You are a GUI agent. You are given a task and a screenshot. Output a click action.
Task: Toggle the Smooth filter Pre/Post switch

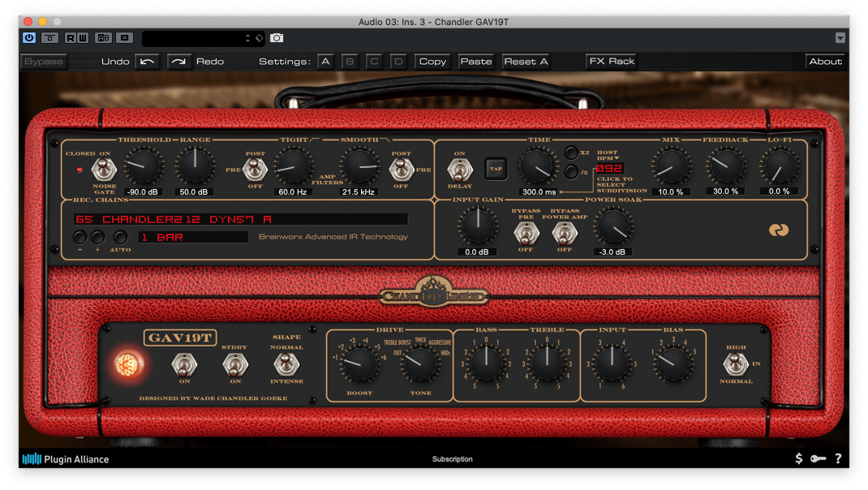(402, 170)
